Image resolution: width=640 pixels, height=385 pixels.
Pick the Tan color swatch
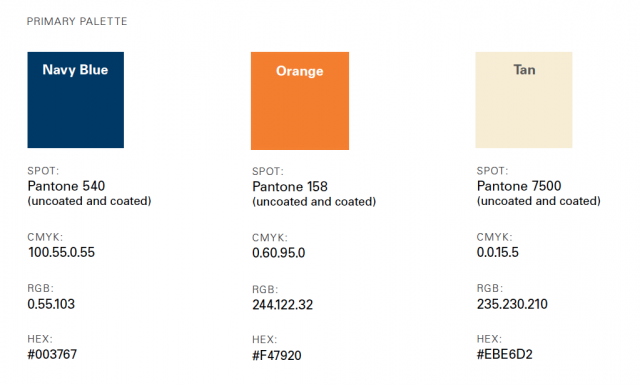click(x=524, y=100)
